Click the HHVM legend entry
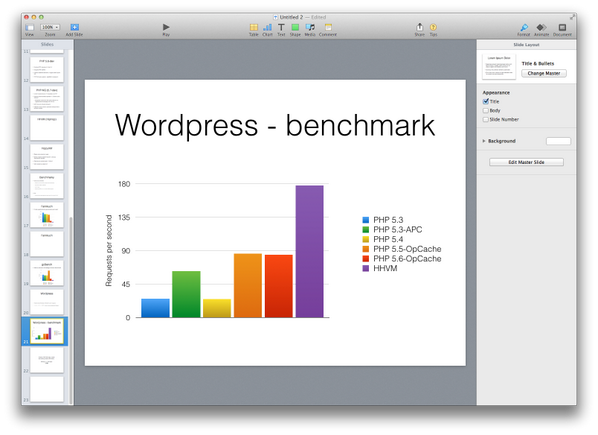The height and width of the screenshot is (435, 598). tap(380, 268)
